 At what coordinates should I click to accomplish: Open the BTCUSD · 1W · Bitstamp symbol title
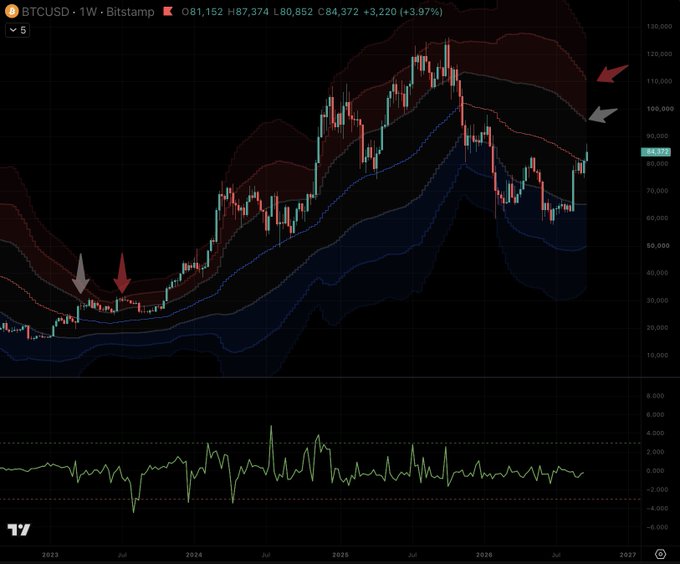click(88, 12)
